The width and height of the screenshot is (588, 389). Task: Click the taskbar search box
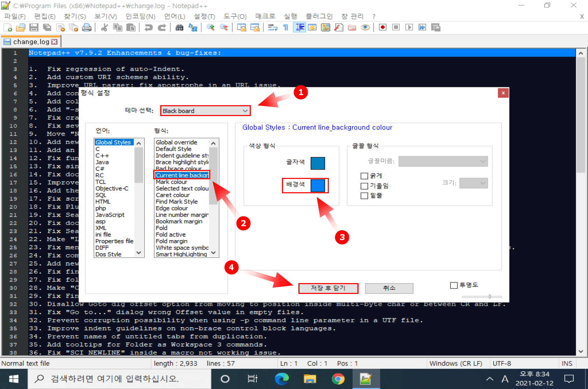(119, 379)
